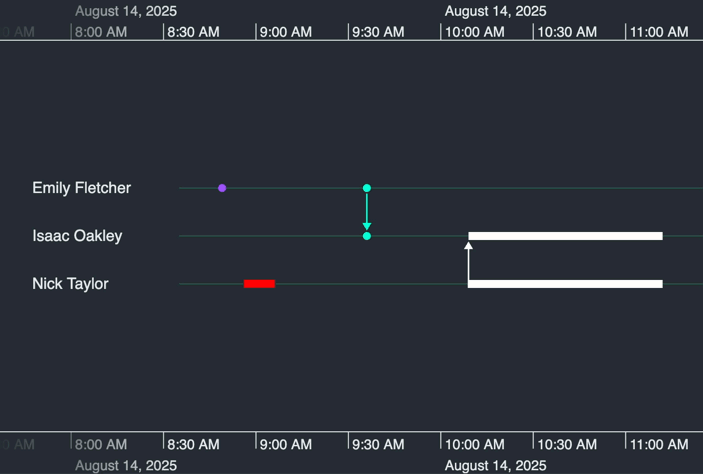
Task: Click the white arrow from Nick to Isaac
Action: click(468, 262)
